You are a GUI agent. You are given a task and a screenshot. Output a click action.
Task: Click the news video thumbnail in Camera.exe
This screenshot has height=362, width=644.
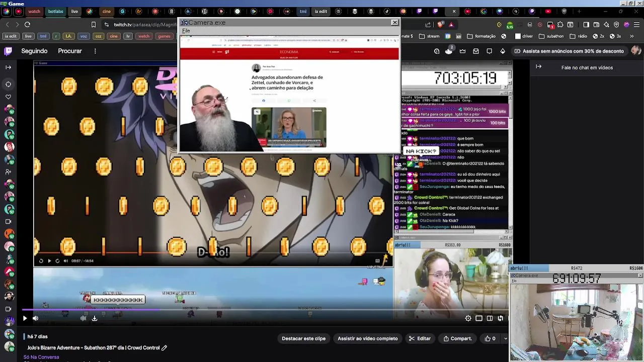point(289,127)
